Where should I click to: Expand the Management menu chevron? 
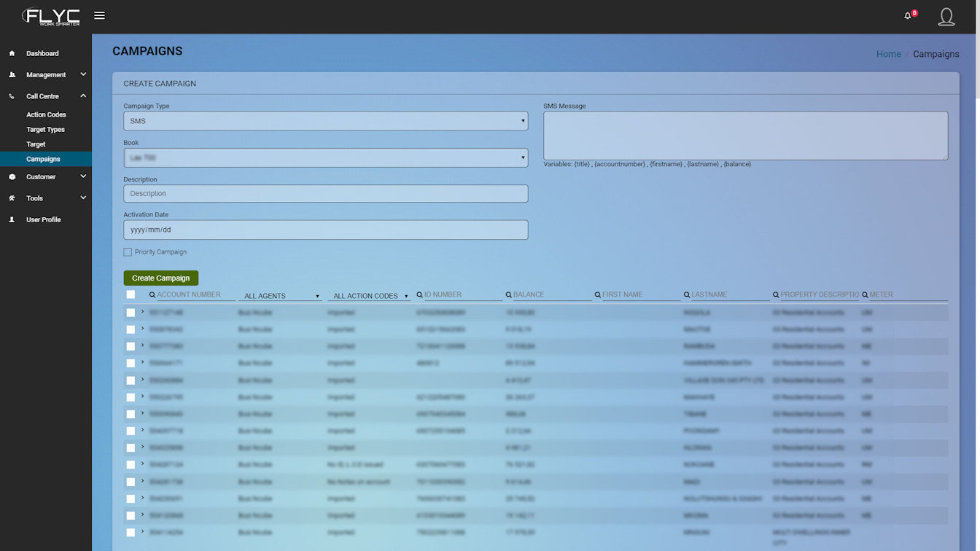pyautogui.click(x=83, y=74)
